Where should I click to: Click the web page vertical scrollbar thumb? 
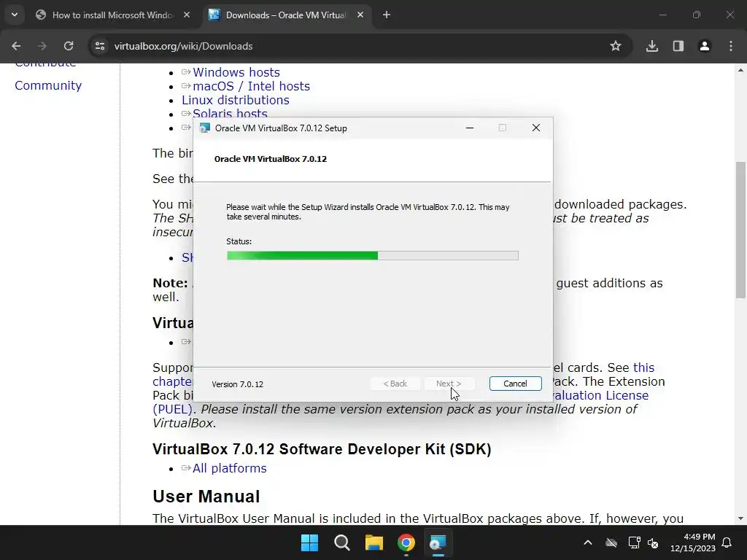[740, 230]
